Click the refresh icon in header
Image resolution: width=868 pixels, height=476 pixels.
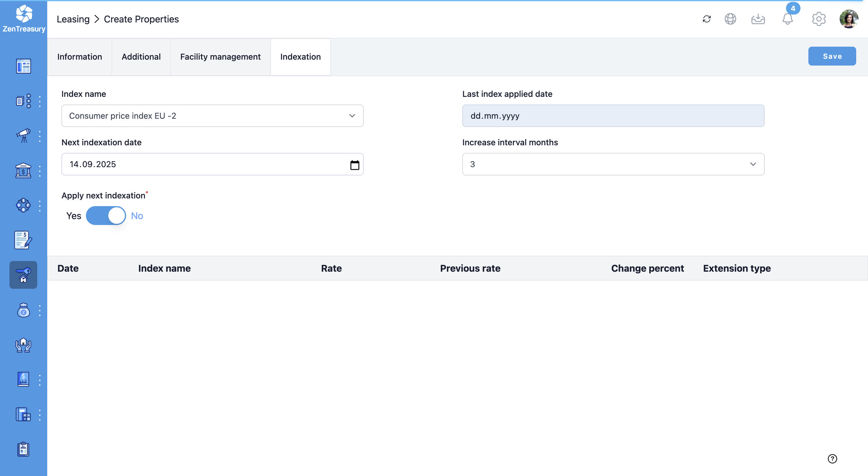[x=707, y=19]
